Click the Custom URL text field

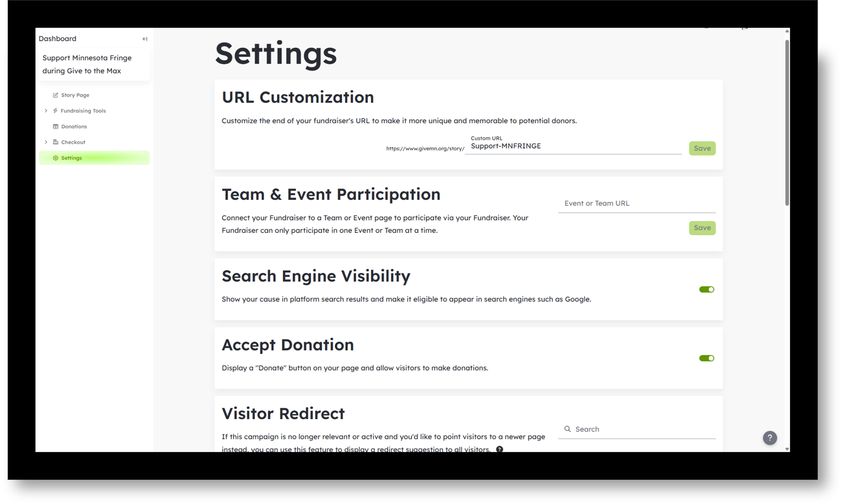[x=572, y=146]
